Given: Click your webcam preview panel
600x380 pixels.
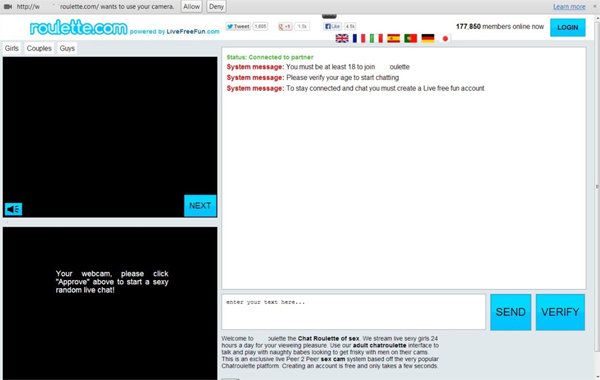Looking at the screenshot, I should (x=110, y=303).
